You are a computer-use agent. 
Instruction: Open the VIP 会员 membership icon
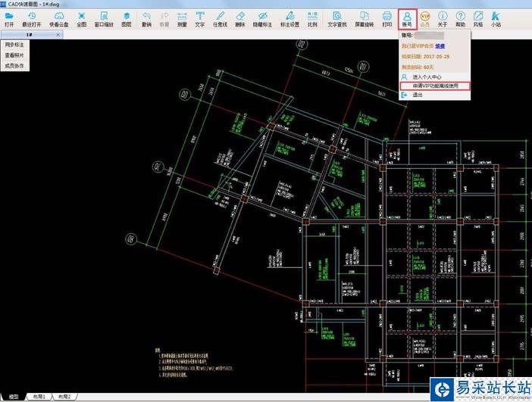coord(425,20)
